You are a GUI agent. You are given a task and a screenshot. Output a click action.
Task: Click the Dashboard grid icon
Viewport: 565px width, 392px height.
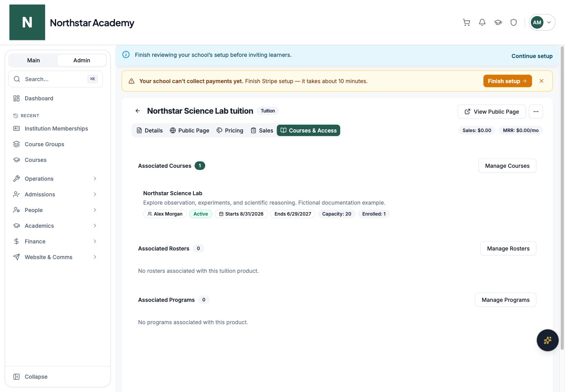pyautogui.click(x=16, y=98)
